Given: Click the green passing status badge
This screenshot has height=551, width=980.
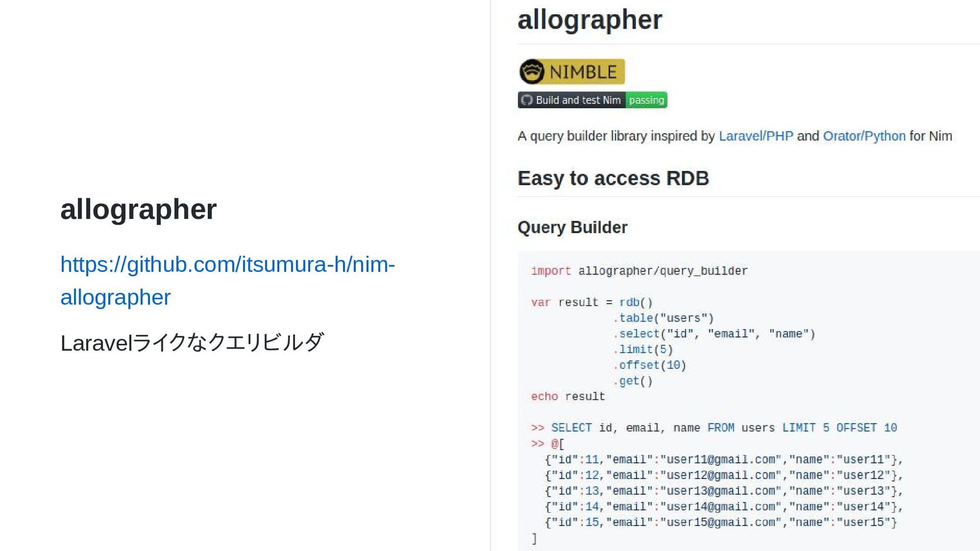Looking at the screenshot, I should [646, 100].
